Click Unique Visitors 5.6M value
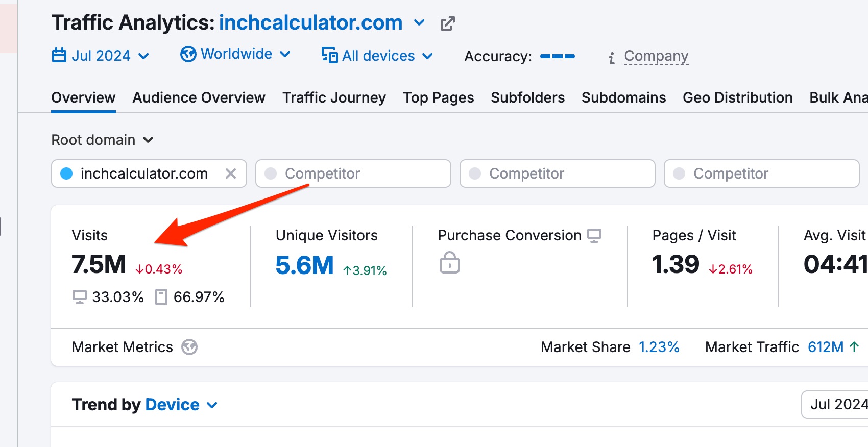The image size is (868, 447). point(304,265)
